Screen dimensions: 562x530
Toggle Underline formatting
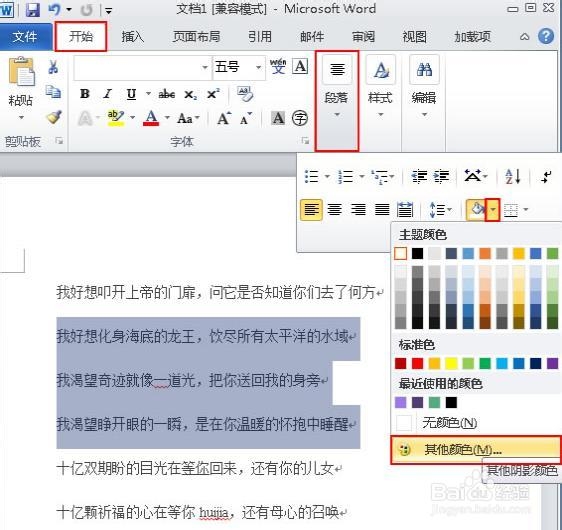click(x=132, y=94)
